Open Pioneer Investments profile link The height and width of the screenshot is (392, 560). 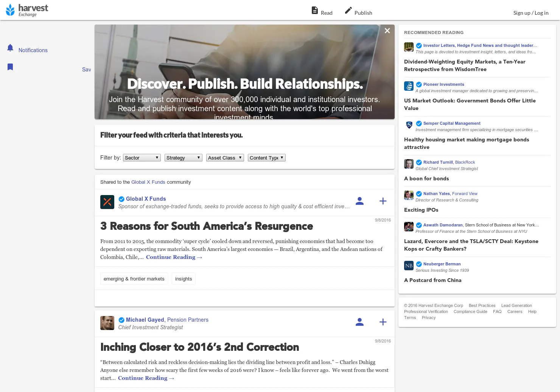point(444,84)
